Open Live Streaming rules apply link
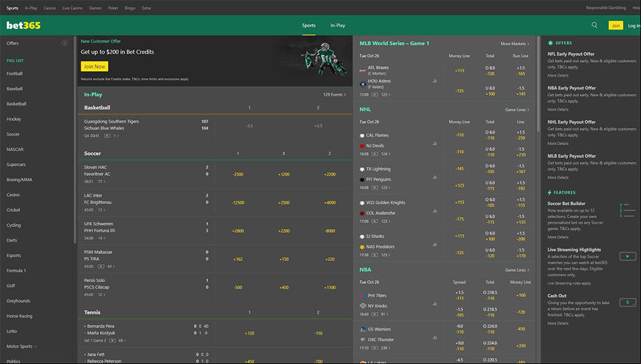The width and height of the screenshot is (641, 364). pyautogui.click(x=569, y=283)
